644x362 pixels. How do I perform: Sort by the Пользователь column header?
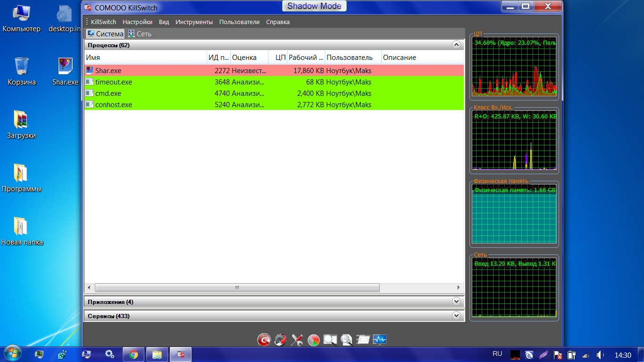[353, 58]
